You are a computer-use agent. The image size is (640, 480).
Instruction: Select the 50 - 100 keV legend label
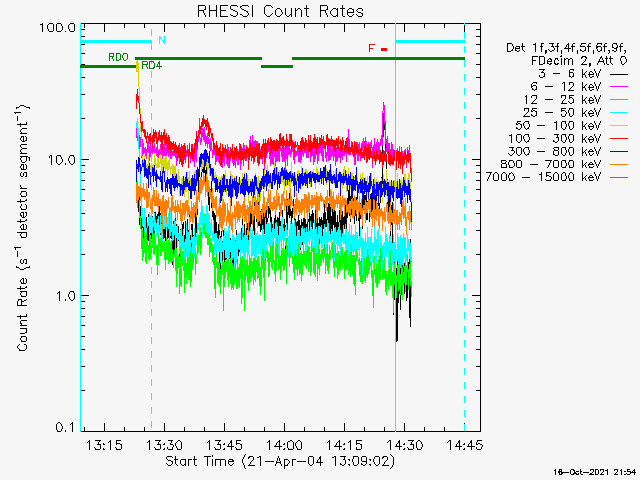tap(558, 125)
